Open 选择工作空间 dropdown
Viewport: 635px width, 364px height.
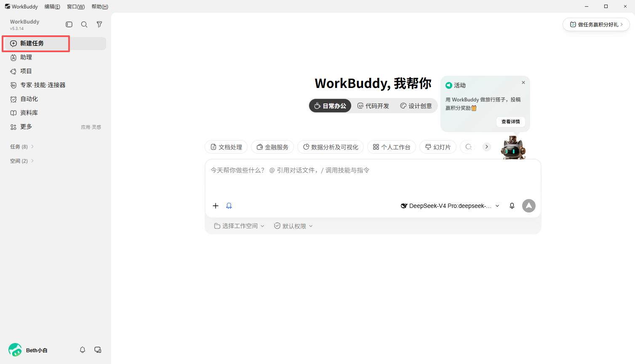(239, 226)
